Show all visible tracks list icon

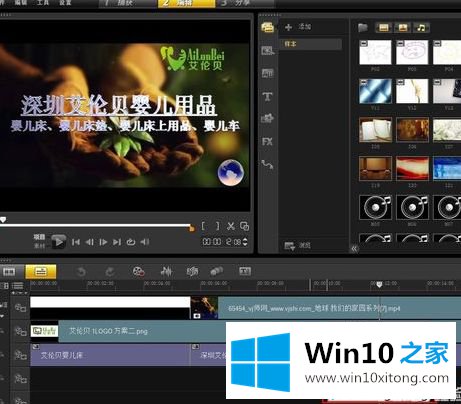pyautogui.click(x=18, y=286)
